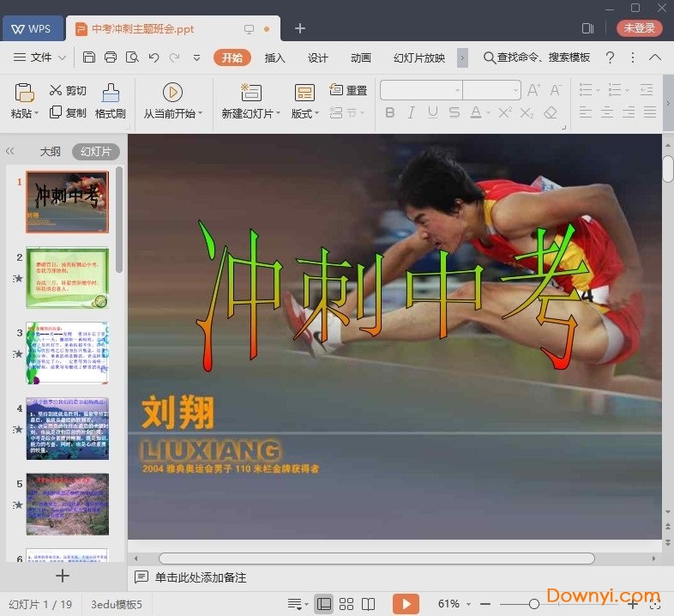Click 单击此处添加备注 notes area

pyautogui.click(x=201, y=577)
